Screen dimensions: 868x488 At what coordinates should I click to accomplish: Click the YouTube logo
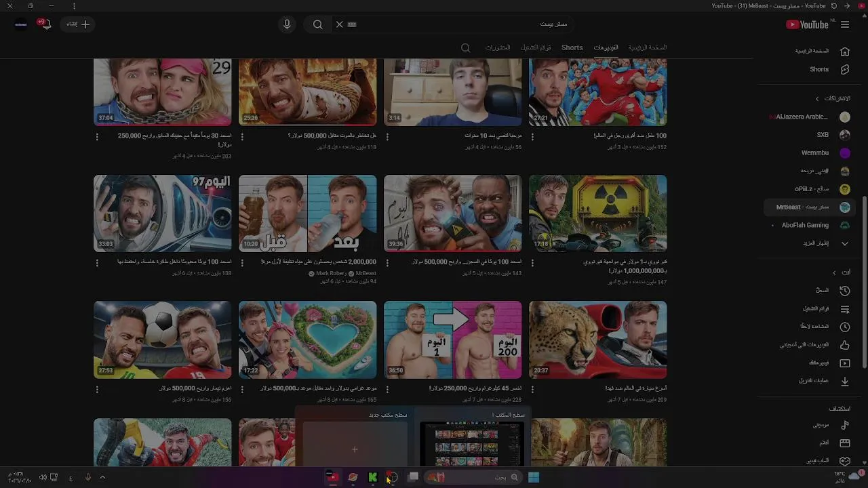coord(807,24)
